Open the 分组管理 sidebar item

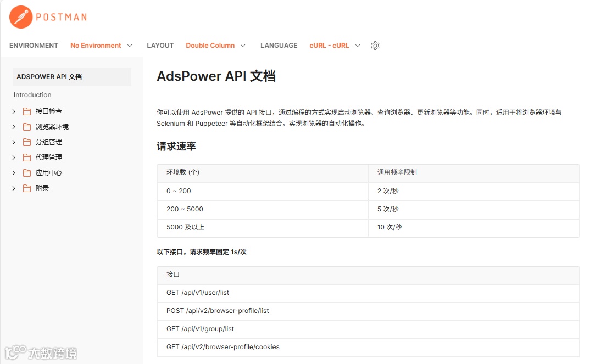(48, 142)
